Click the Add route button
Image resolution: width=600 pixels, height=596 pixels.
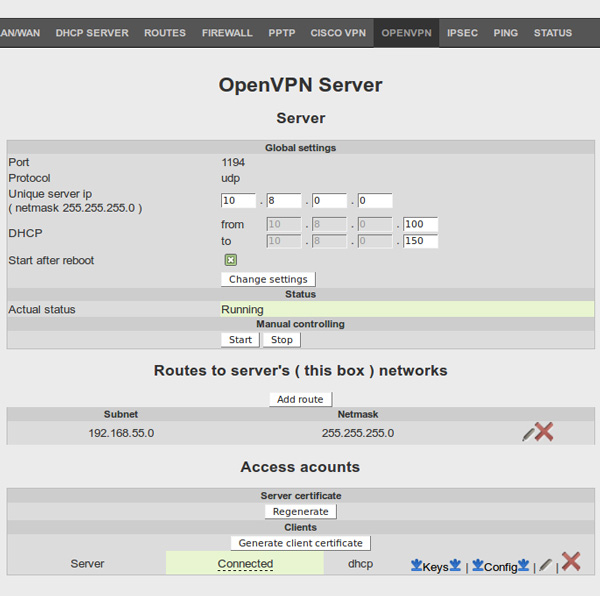coord(300,399)
